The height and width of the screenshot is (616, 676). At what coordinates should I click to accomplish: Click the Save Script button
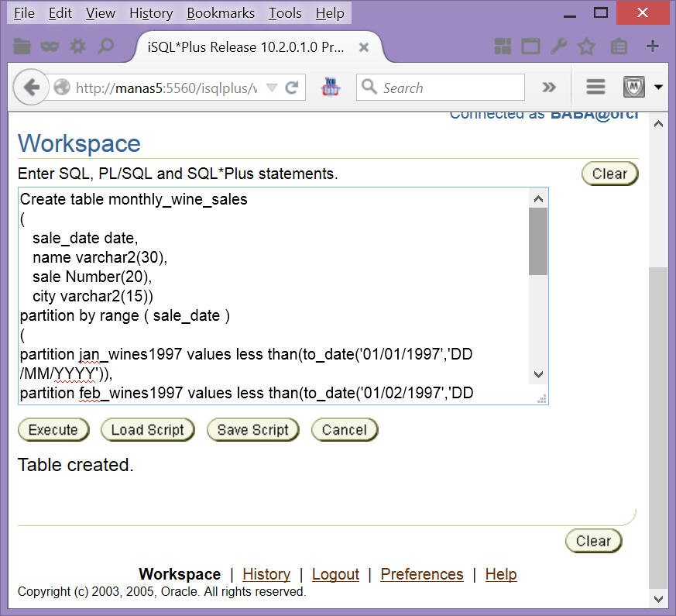coord(252,429)
